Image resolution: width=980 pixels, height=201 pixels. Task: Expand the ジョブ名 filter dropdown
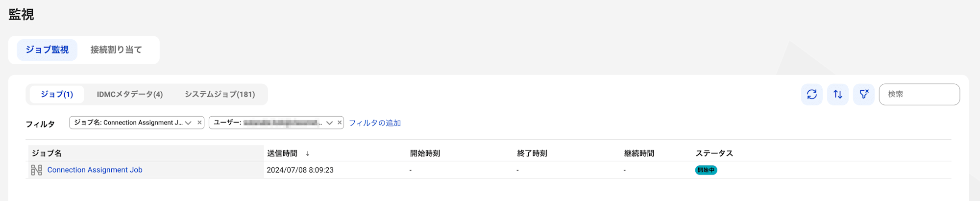pos(188,123)
